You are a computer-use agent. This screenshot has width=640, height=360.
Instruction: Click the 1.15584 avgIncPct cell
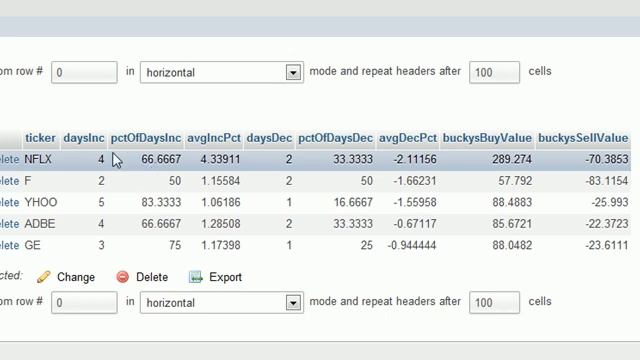pyautogui.click(x=220, y=181)
